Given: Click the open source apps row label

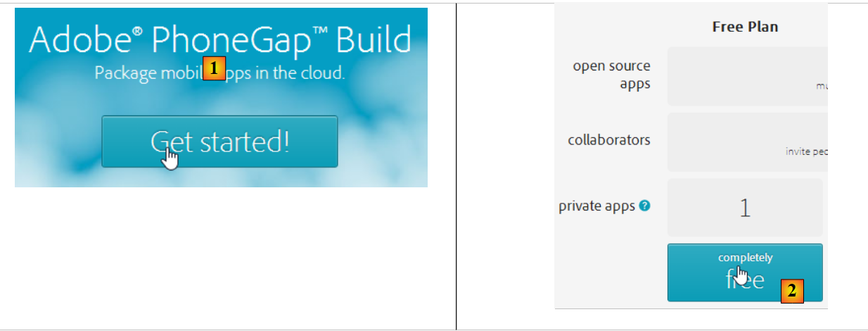Looking at the screenshot, I should coord(611,75).
